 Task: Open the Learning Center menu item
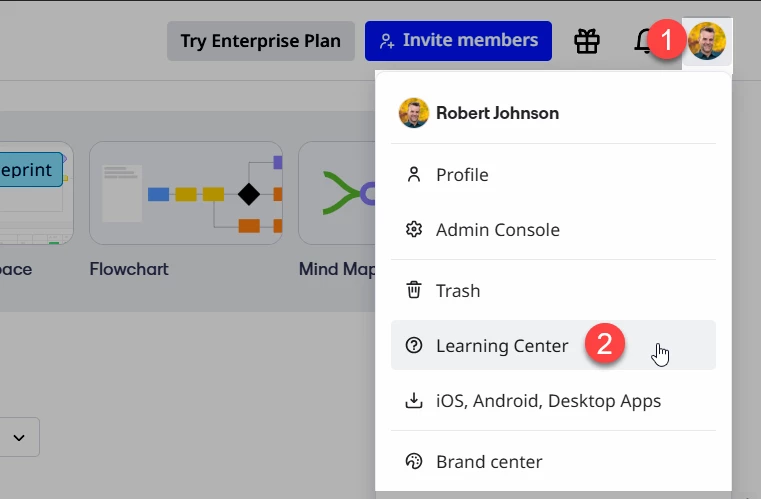(x=553, y=345)
